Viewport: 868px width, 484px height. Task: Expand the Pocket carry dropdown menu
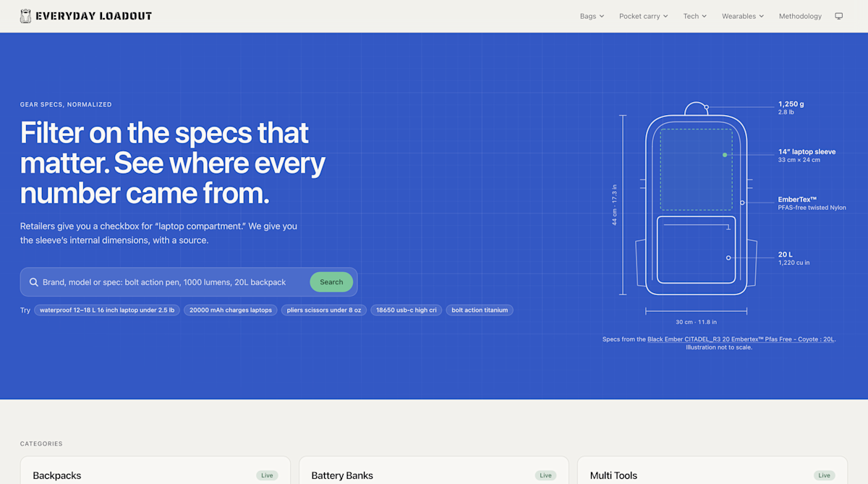point(644,16)
